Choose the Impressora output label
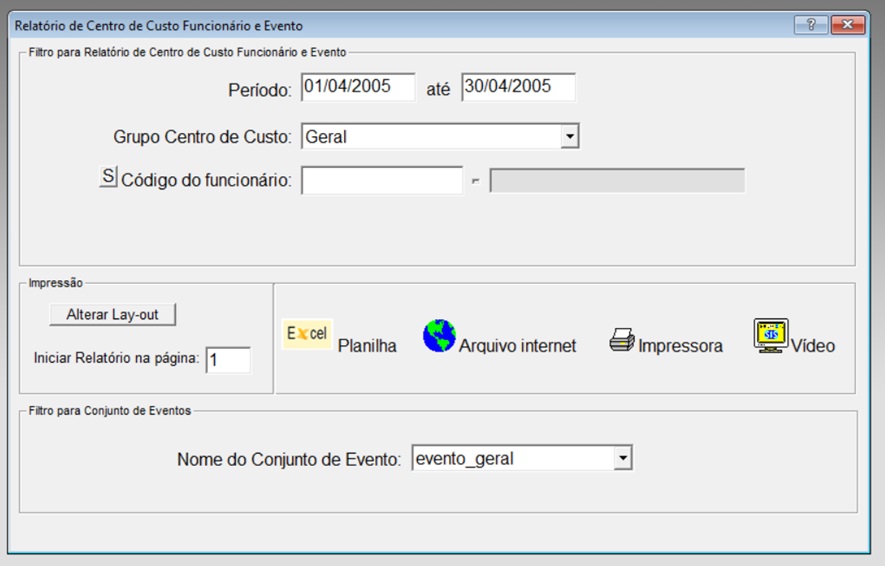 coord(680,345)
